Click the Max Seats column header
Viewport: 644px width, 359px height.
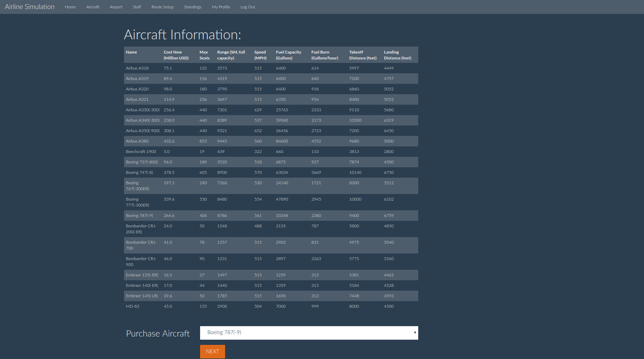[x=205, y=55]
